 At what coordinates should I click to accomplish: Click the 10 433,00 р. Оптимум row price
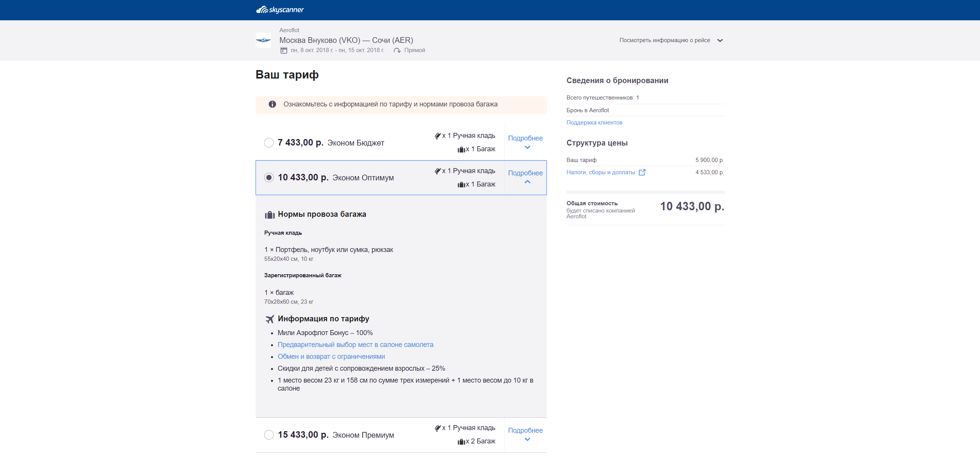(x=303, y=177)
